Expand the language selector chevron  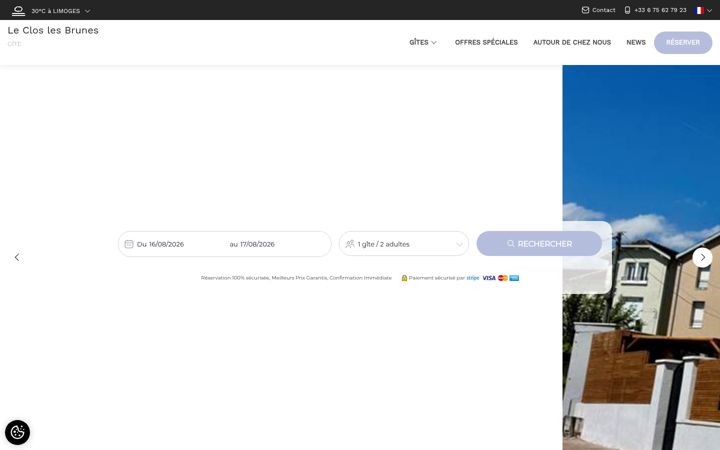(709, 11)
